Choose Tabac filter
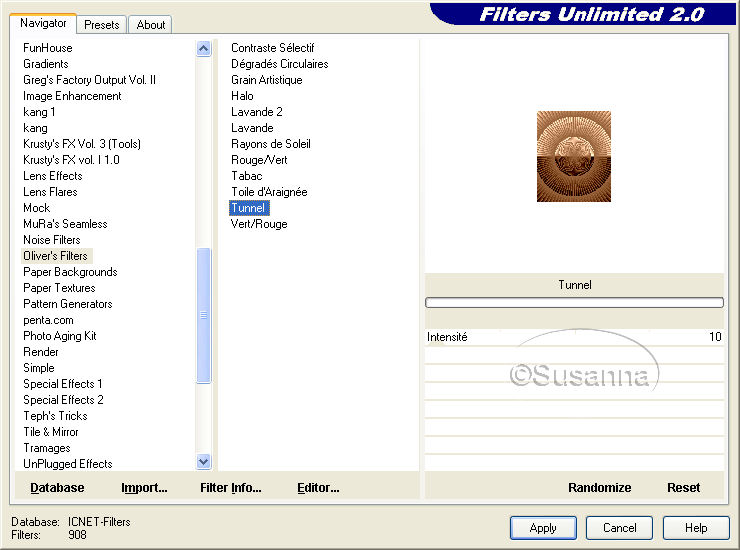Screen dimensions: 740x550 pyautogui.click(x=246, y=176)
